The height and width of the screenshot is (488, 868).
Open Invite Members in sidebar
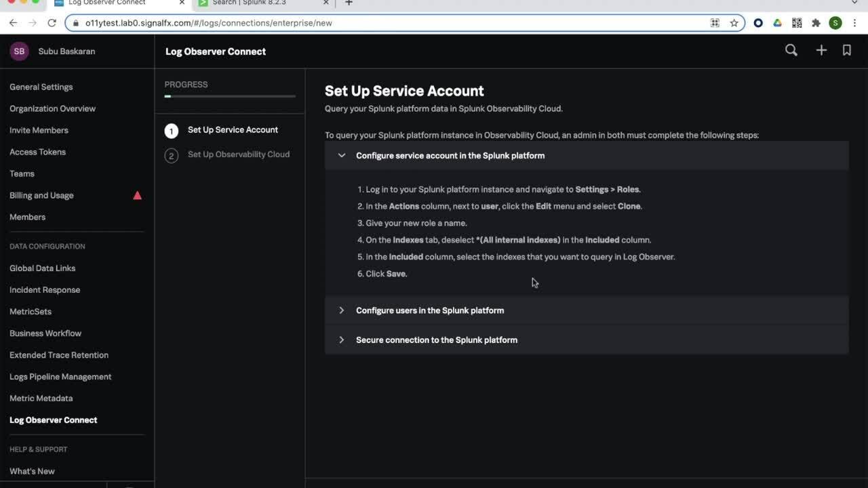39,130
